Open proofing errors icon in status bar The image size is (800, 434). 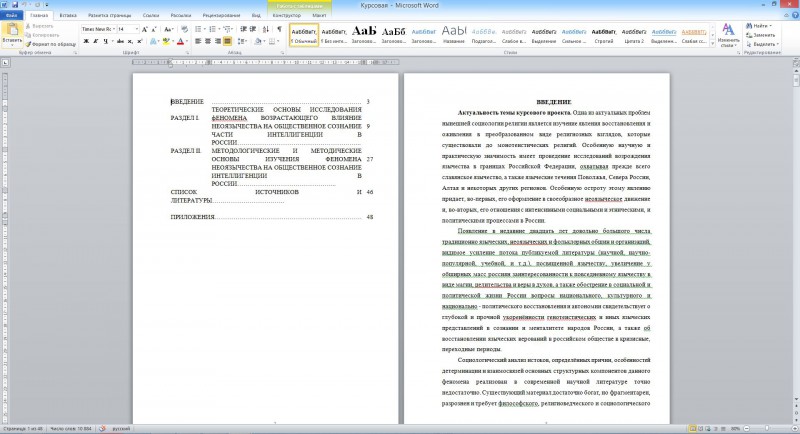[103, 429]
